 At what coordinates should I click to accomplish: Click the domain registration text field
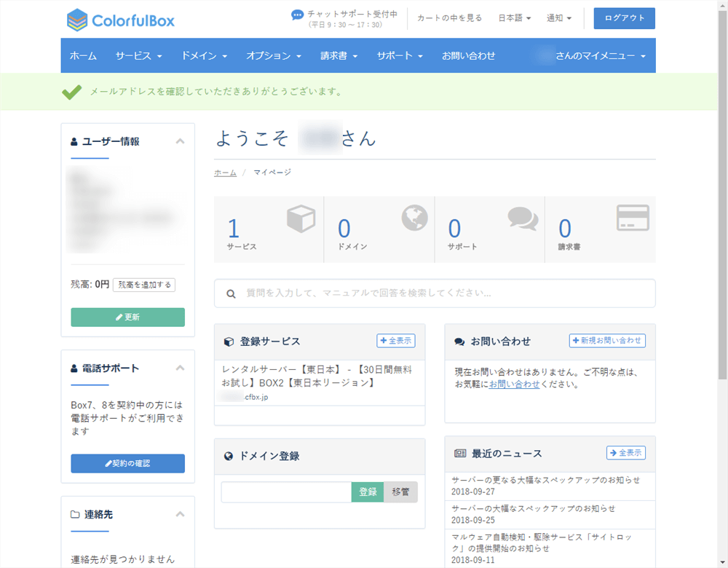point(286,492)
